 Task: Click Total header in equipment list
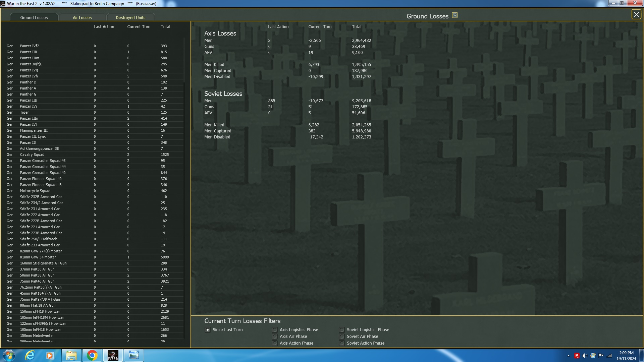(x=165, y=27)
